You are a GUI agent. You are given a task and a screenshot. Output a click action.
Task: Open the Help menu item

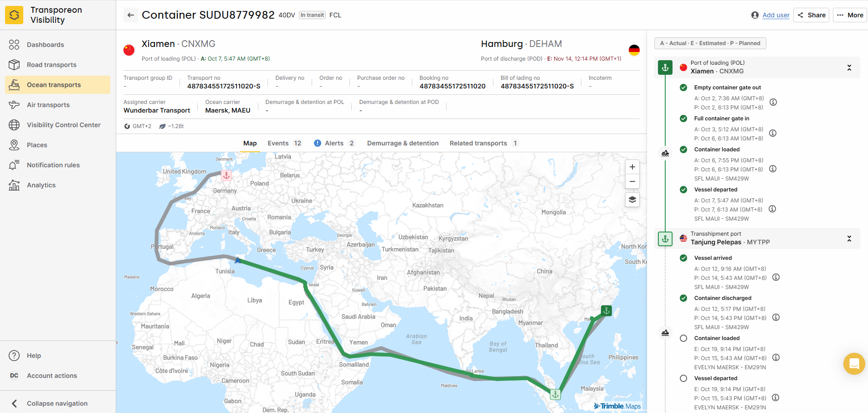pyautogui.click(x=58, y=356)
